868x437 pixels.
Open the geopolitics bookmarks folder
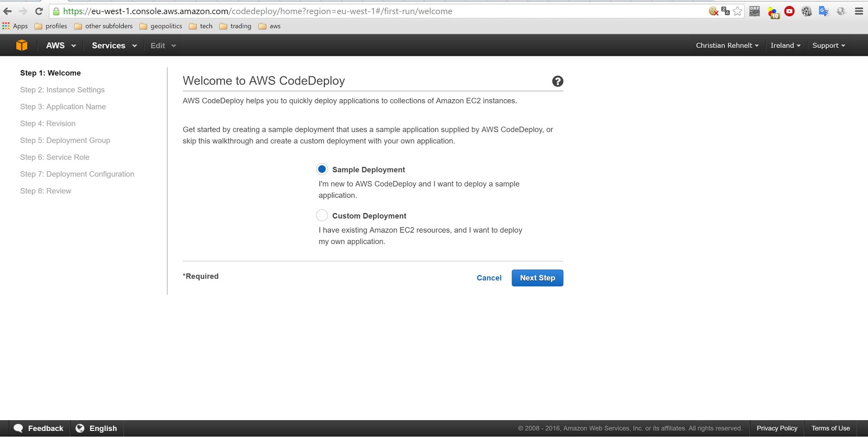(x=161, y=26)
